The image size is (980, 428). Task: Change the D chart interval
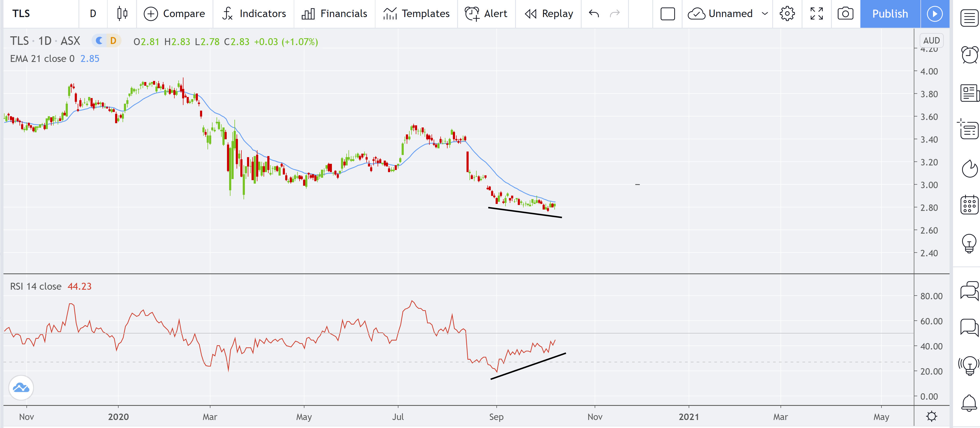coord(93,14)
